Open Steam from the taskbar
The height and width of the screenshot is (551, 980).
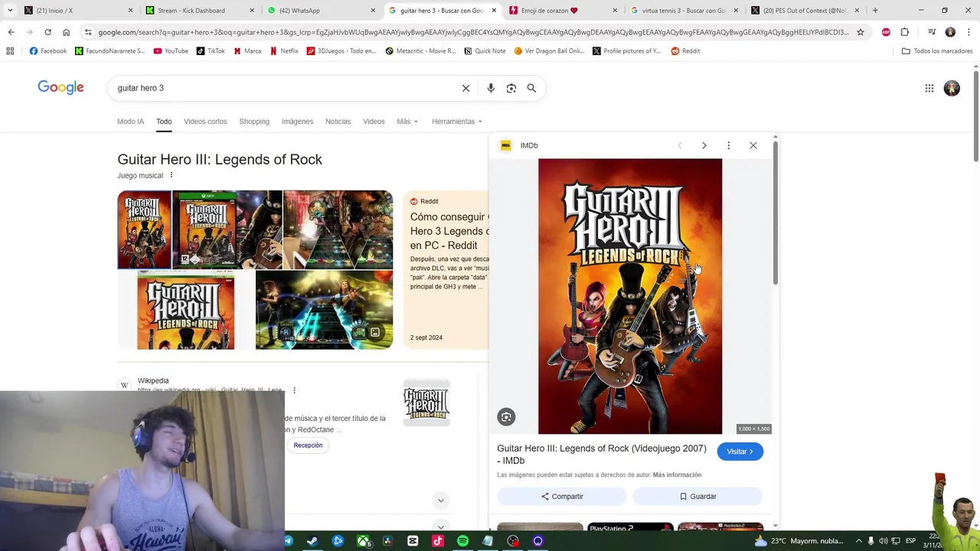coord(312,541)
